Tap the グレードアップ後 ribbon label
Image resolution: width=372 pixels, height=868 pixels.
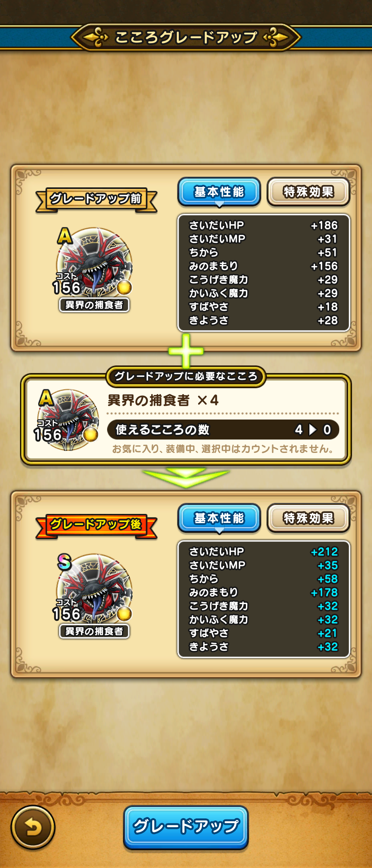(96, 525)
